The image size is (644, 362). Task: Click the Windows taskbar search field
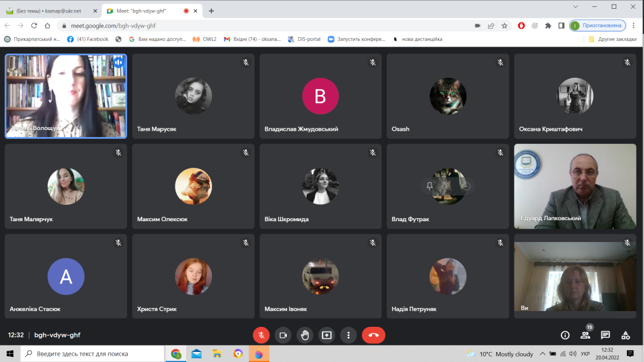click(94, 354)
